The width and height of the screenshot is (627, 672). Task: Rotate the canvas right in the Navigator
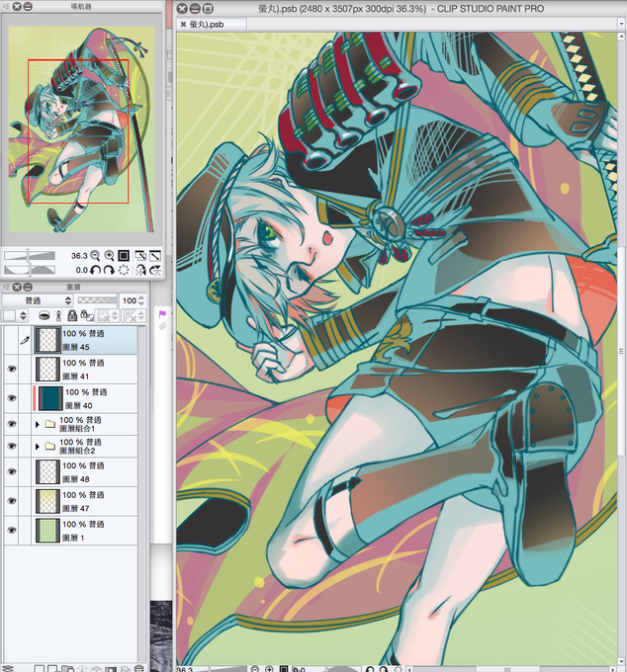click(109, 270)
